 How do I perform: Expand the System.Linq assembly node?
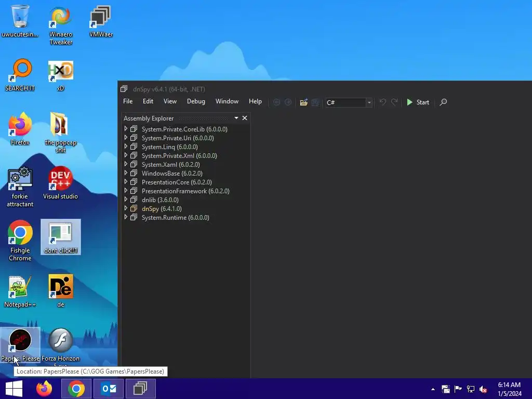[126, 147]
